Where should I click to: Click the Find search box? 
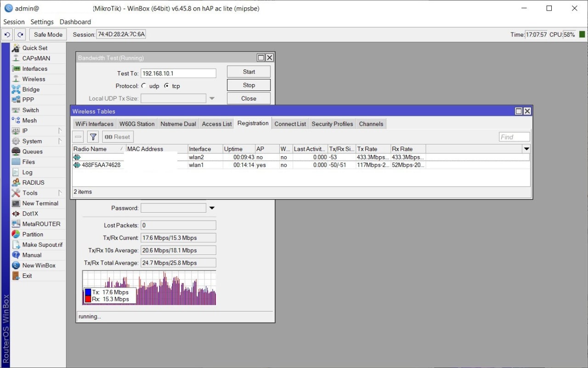pos(514,137)
